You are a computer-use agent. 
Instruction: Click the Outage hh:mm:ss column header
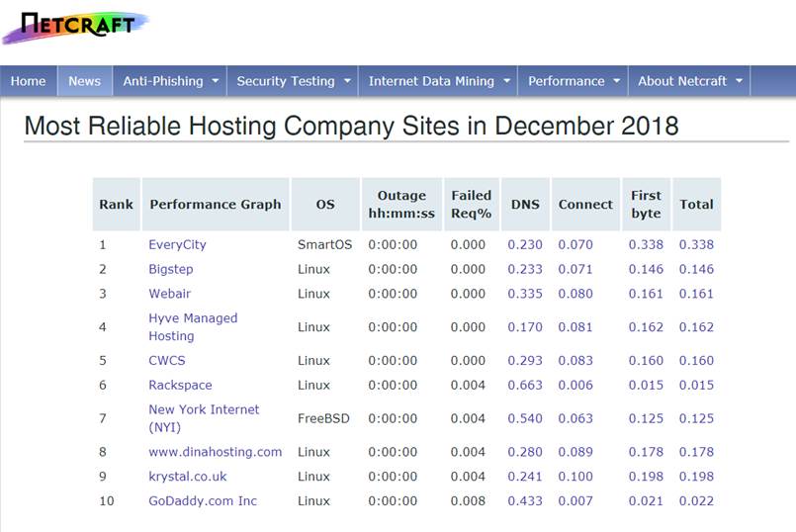[401, 204]
